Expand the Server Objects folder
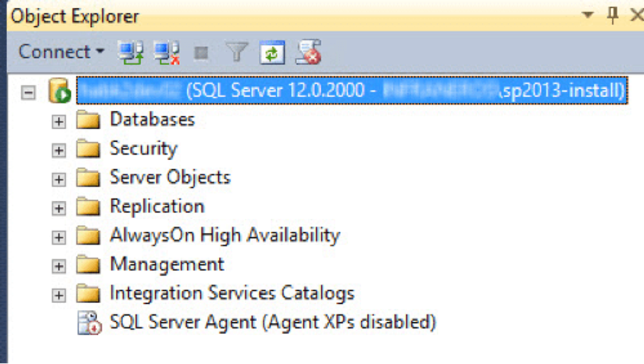Viewport: 644px width, 364px height. pyautogui.click(x=58, y=179)
